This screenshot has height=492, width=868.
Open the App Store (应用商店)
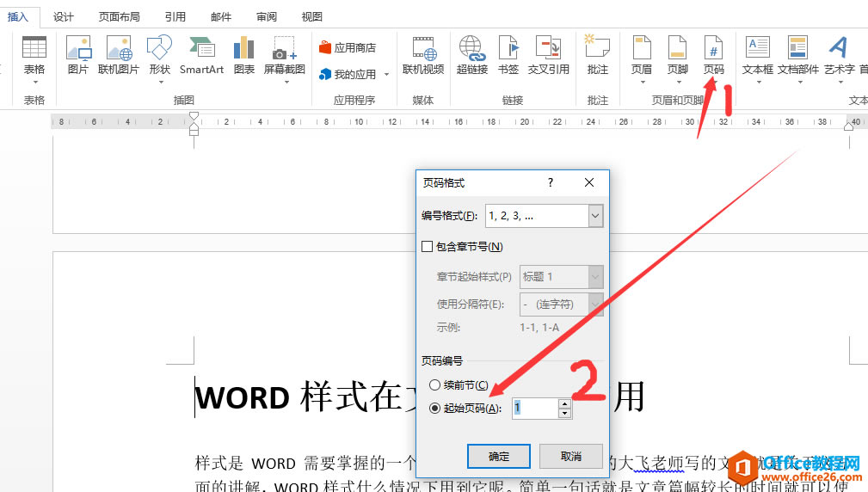click(x=348, y=47)
